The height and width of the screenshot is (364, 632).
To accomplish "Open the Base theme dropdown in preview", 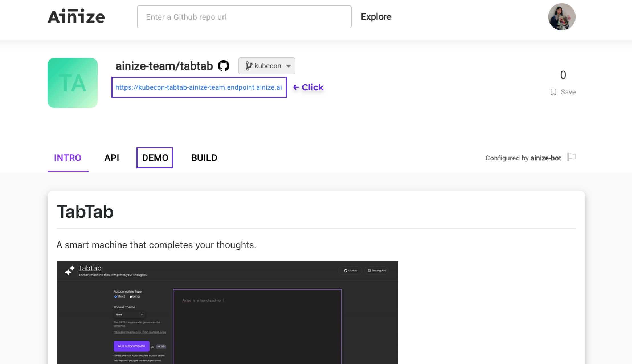I will (129, 314).
